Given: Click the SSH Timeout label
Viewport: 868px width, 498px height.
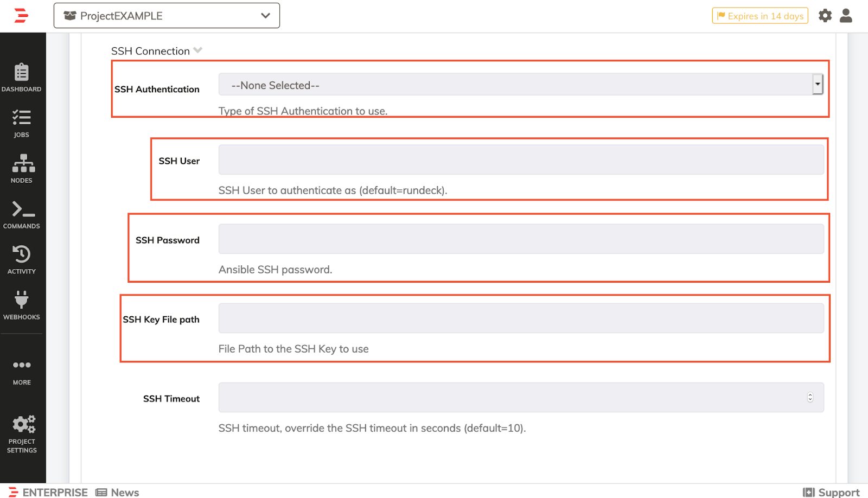Looking at the screenshot, I should [x=171, y=399].
